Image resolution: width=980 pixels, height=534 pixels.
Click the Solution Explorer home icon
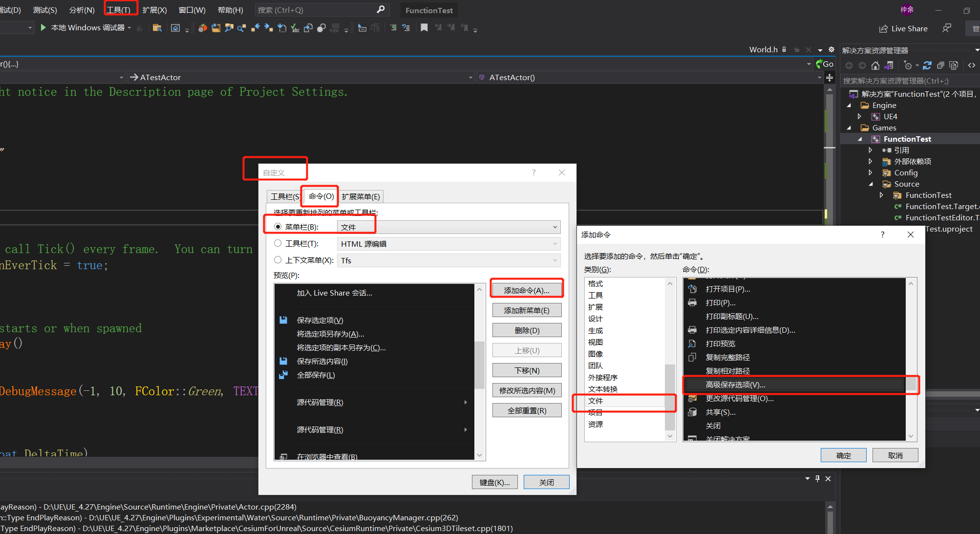[875, 65]
